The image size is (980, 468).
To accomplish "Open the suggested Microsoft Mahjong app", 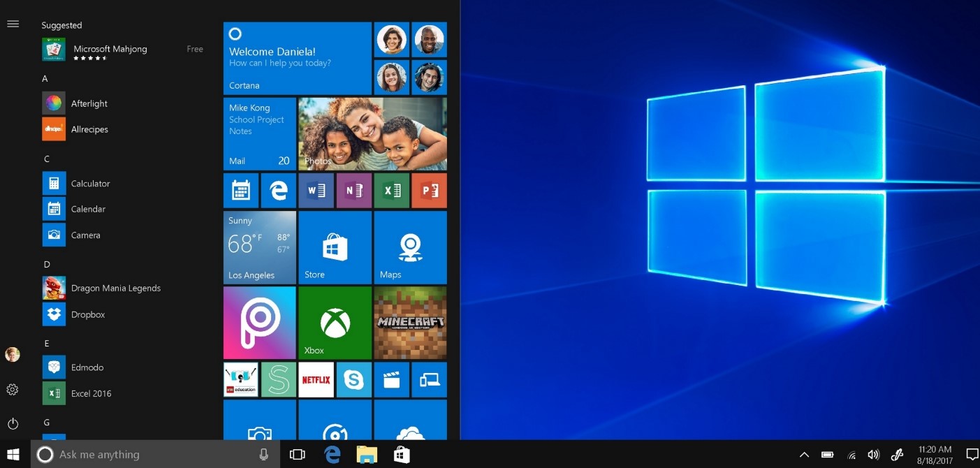I will point(122,50).
